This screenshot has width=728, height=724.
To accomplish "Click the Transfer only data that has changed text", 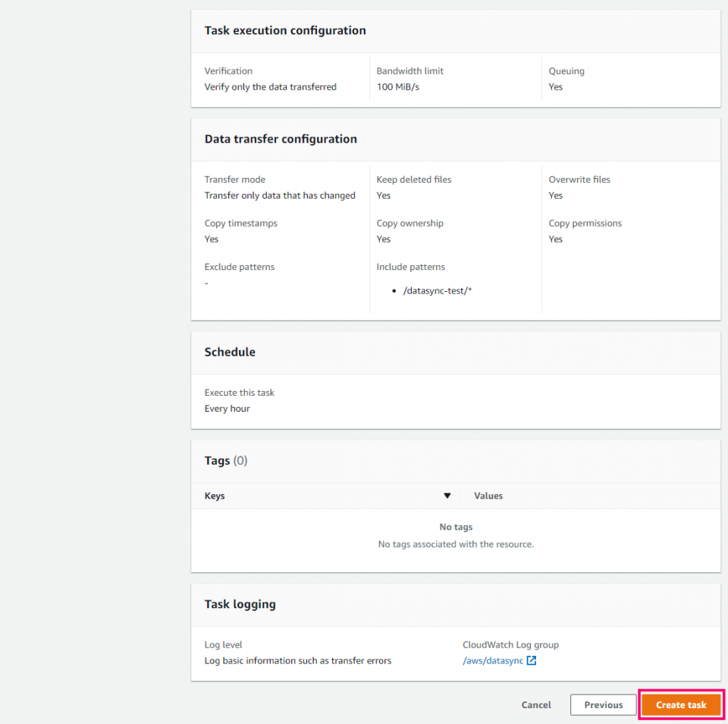I will tap(281, 195).
